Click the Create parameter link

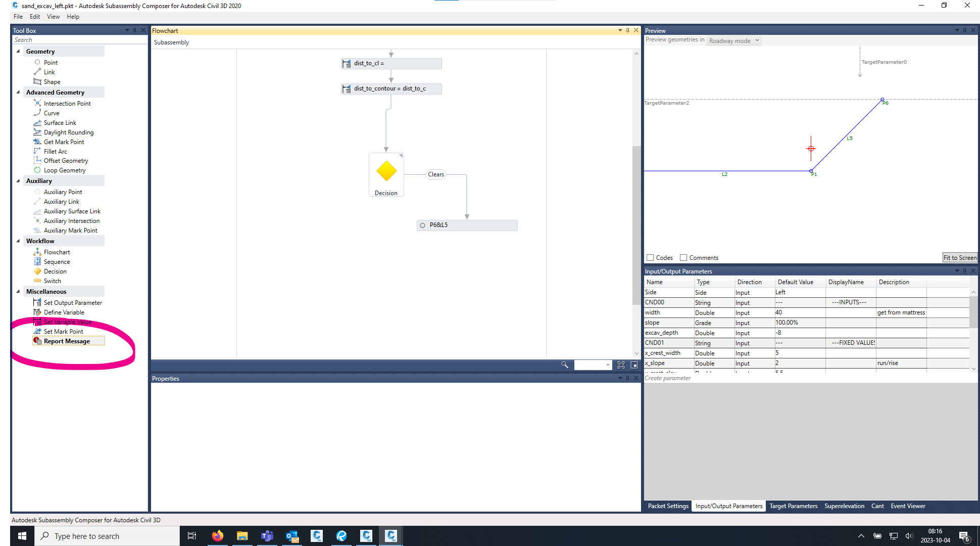(x=668, y=378)
